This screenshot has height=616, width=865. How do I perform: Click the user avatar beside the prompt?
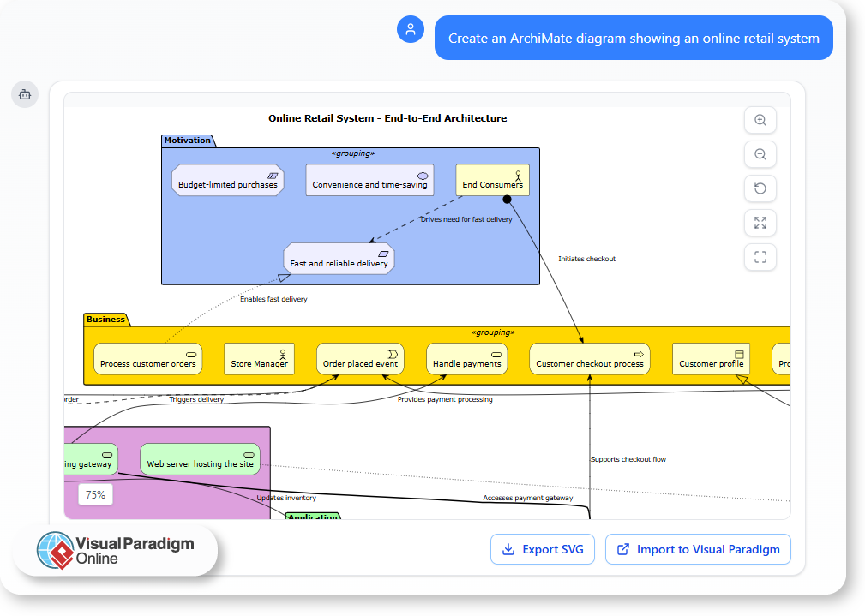pyautogui.click(x=411, y=29)
